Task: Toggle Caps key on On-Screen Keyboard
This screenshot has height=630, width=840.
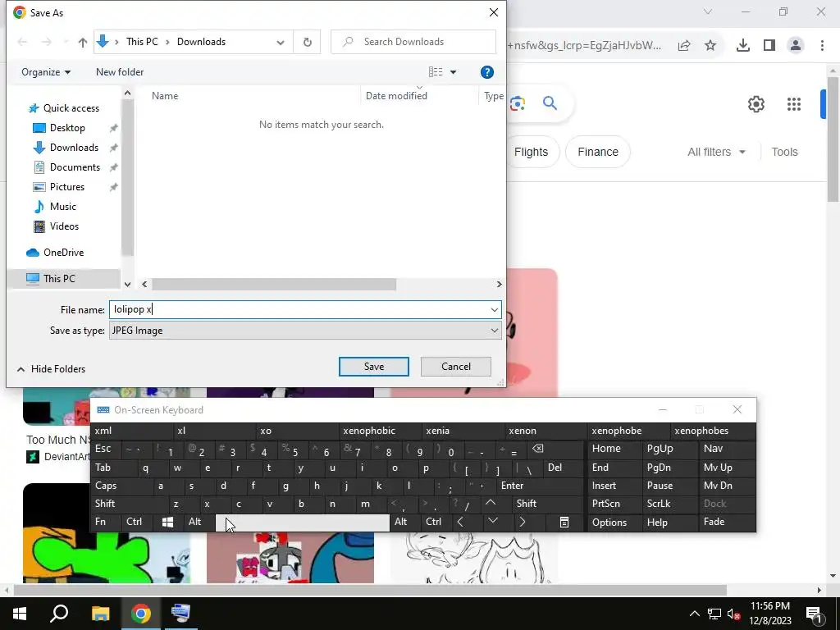Action: click(x=106, y=486)
